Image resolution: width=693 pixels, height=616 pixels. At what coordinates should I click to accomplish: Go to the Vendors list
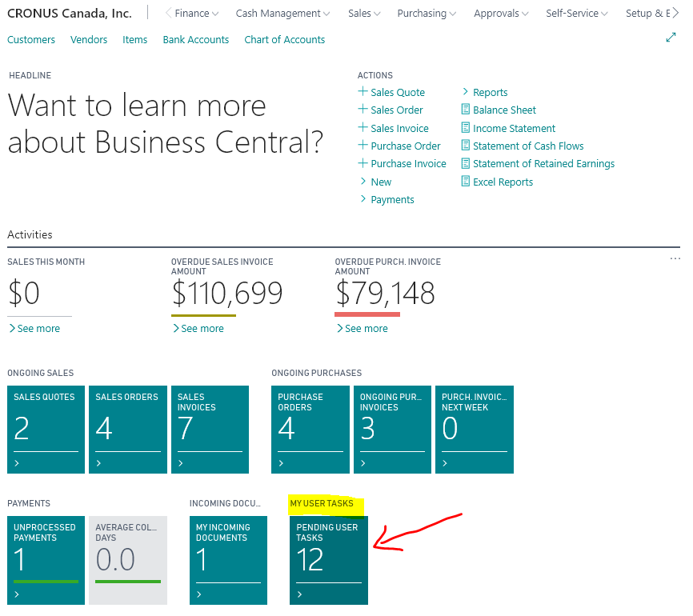point(88,39)
